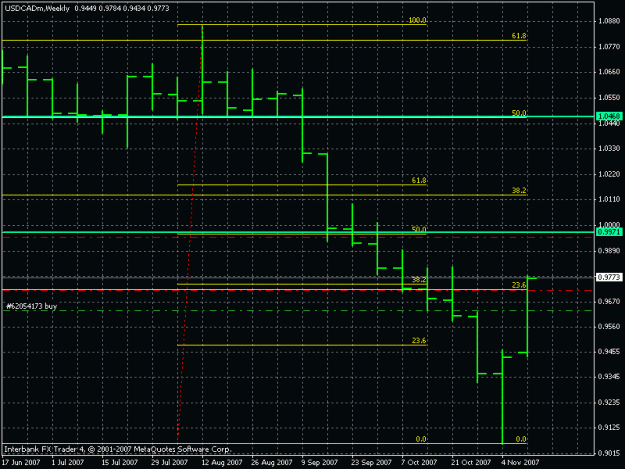The width and height of the screenshot is (625, 469).
Task: Select the 100.0 Fibonacci level label
Action: point(417,20)
